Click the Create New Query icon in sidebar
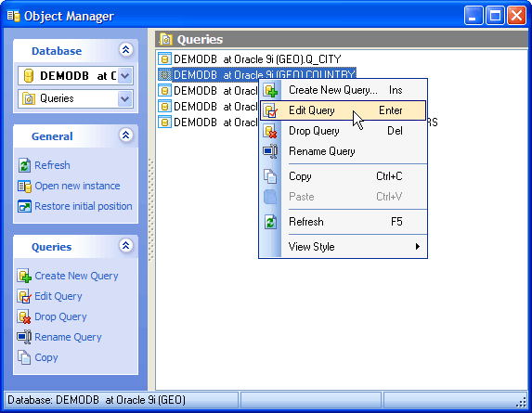This screenshot has height=413, width=532. click(24, 276)
